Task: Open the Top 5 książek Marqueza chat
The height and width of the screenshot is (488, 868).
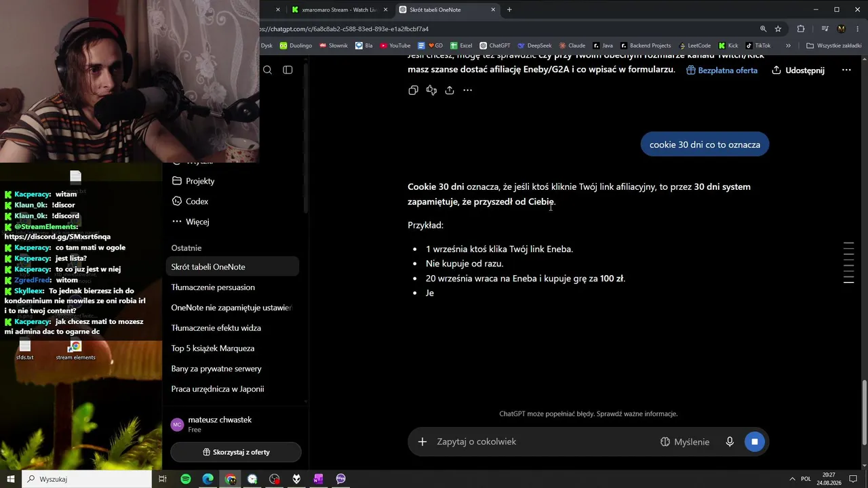Action: 232,348
